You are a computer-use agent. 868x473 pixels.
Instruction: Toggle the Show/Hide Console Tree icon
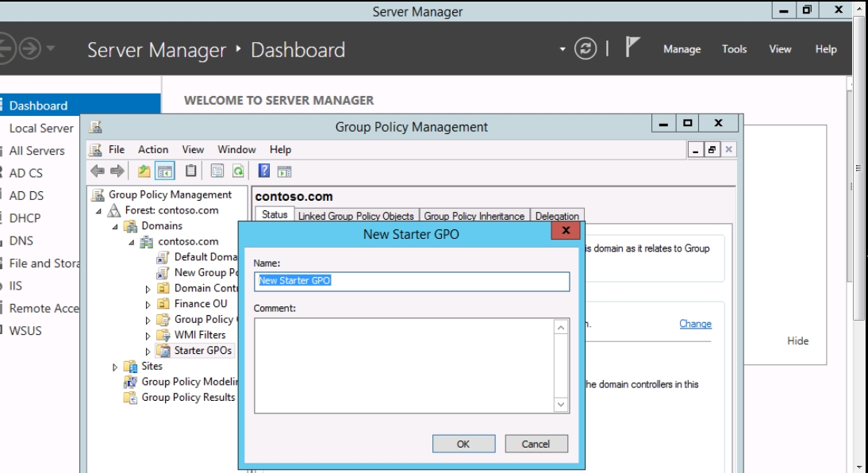click(x=165, y=171)
